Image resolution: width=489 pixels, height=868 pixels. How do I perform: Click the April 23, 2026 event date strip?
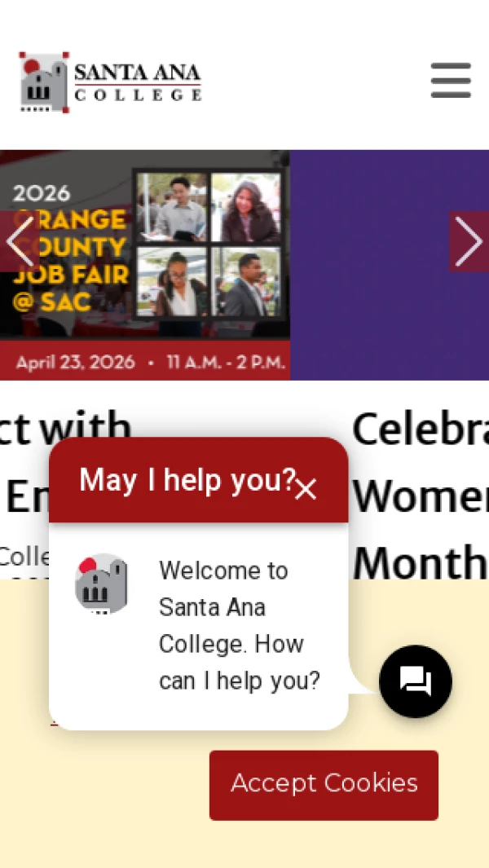pyautogui.click(x=145, y=360)
